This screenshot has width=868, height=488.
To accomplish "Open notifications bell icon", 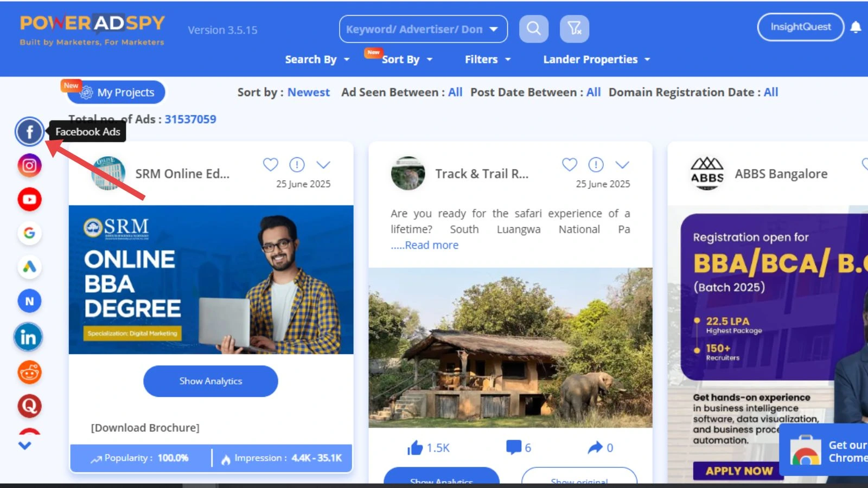I will (x=856, y=27).
